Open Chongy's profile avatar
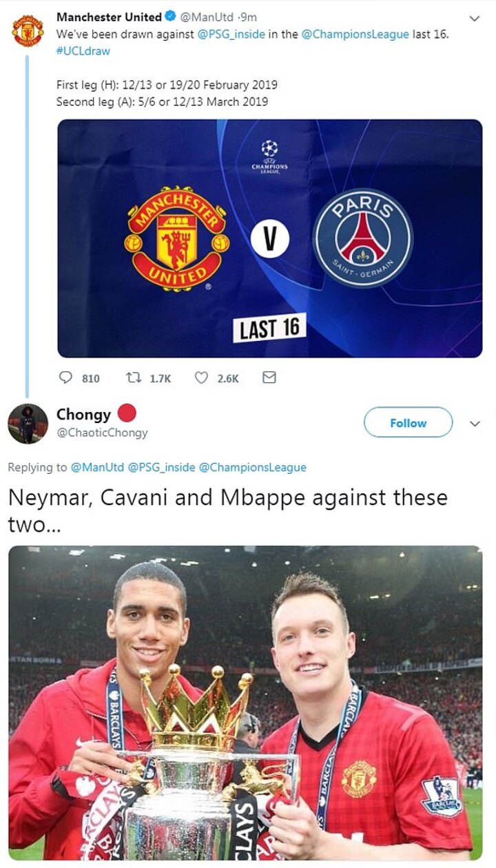Image resolution: width=496 pixels, height=868 pixels. [28, 423]
